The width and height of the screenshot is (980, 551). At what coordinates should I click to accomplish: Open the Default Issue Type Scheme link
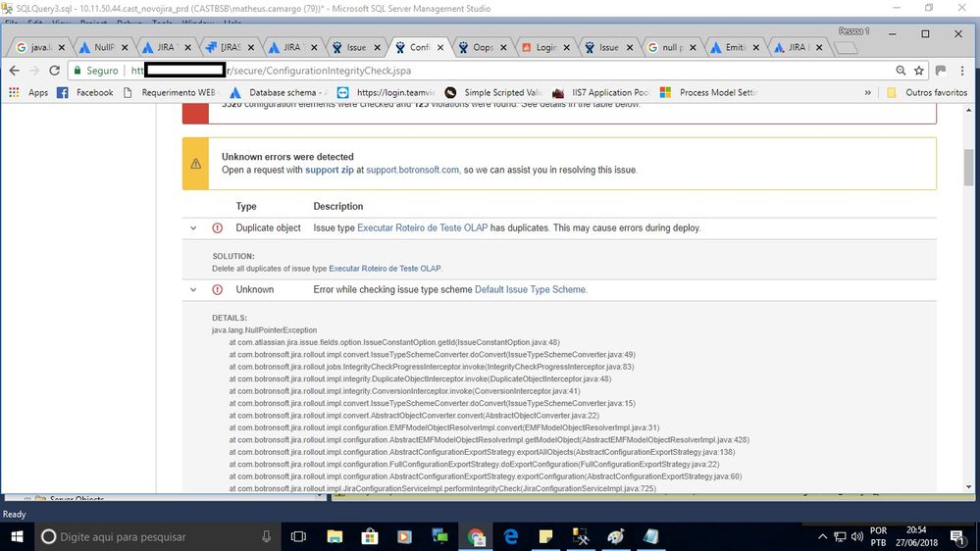pyautogui.click(x=530, y=290)
